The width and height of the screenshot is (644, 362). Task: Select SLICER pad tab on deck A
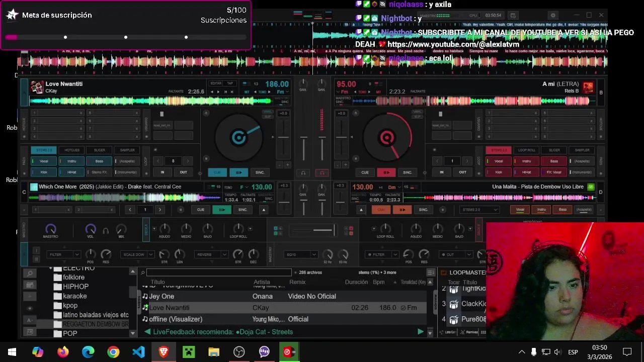coord(99,150)
